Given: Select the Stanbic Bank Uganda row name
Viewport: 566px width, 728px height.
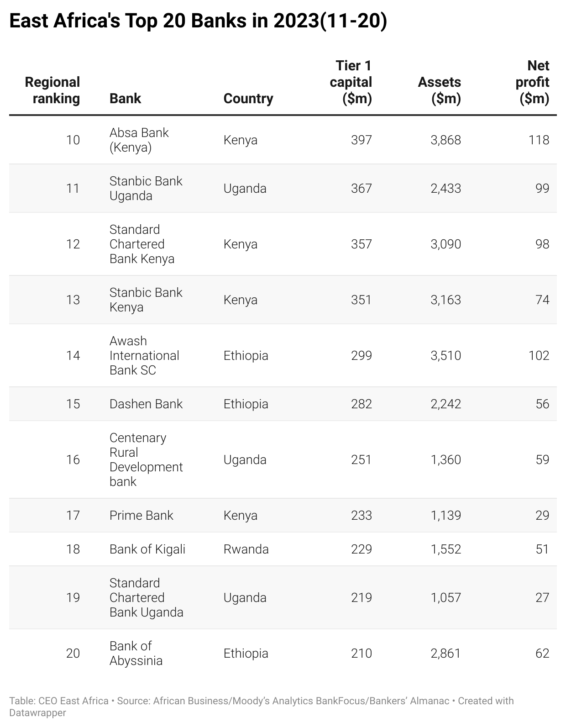Looking at the screenshot, I should 146,188.
